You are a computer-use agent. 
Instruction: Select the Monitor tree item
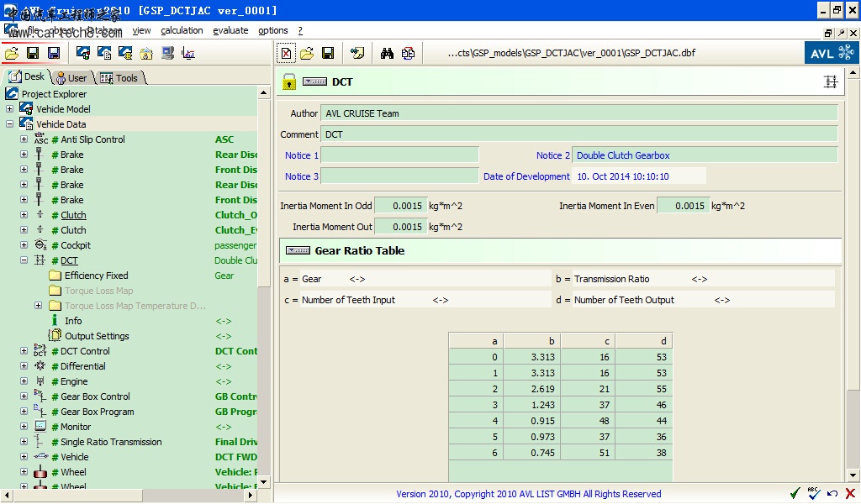[x=76, y=427]
